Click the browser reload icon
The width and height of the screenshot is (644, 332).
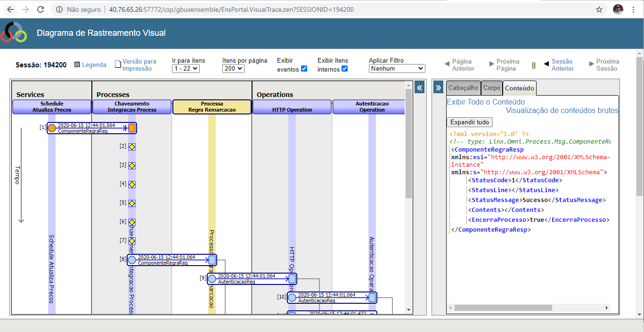(41, 9)
